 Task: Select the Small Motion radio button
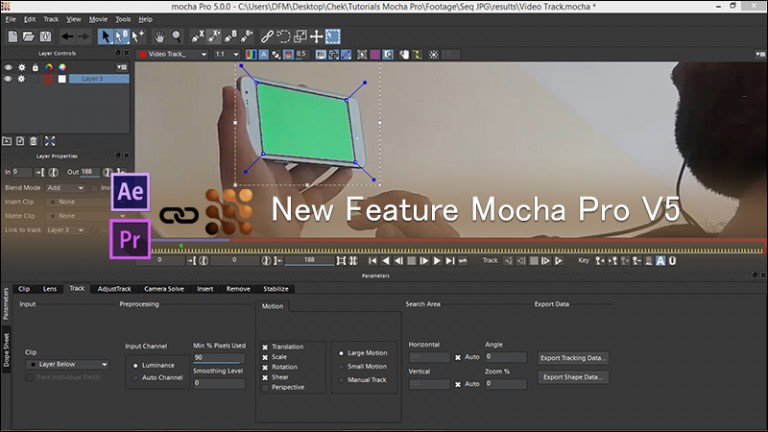[341, 367]
